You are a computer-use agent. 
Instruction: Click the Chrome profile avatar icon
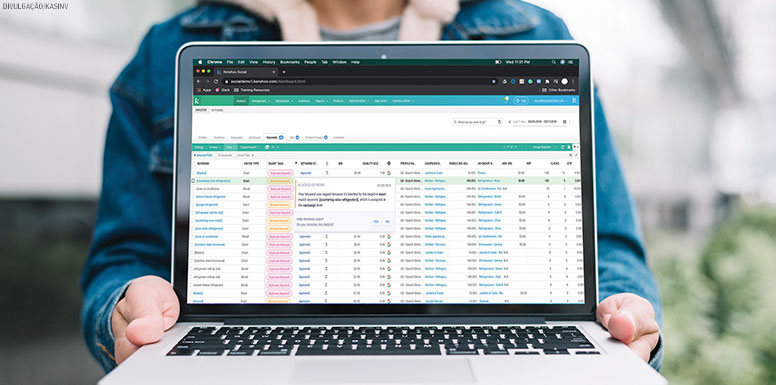(565, 81)
